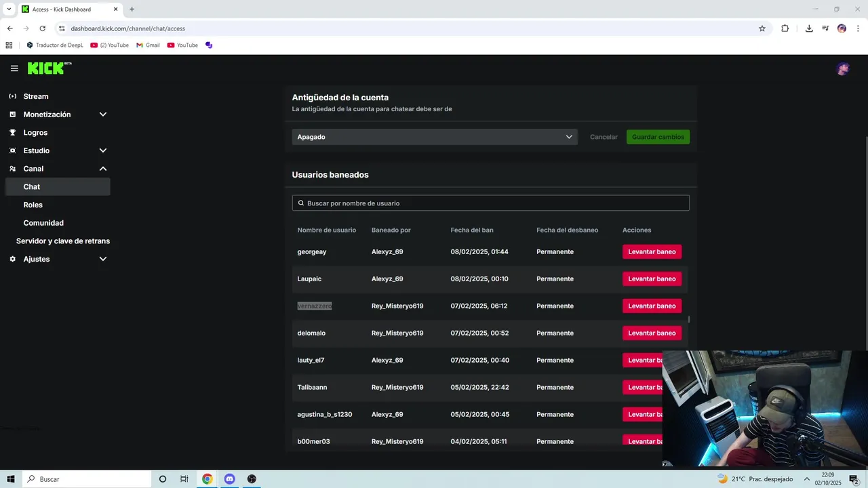The width and height of the screenshot is (868, 488).
Task: Go back with the browser back arrow
Action: tap(9, 28)
